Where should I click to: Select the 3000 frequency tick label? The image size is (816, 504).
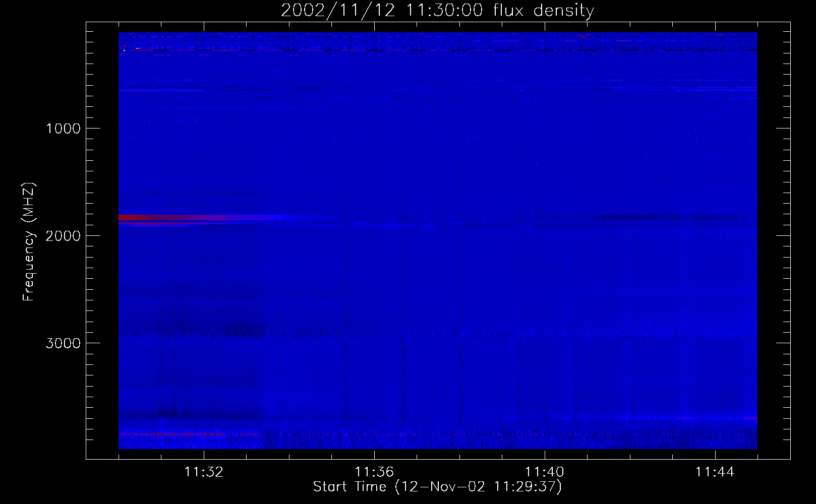[63, 343]
